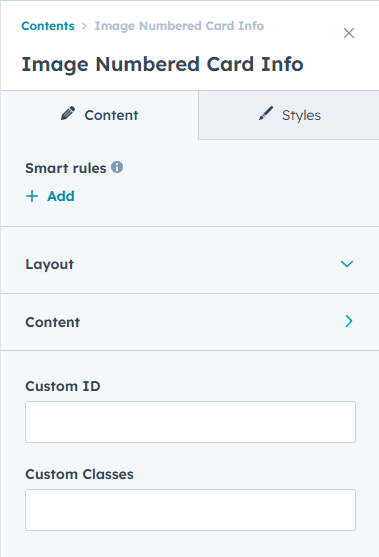The image size is (379, 557).
Task: Click the plus icon beside Add
Action: (x=32, y=196)
